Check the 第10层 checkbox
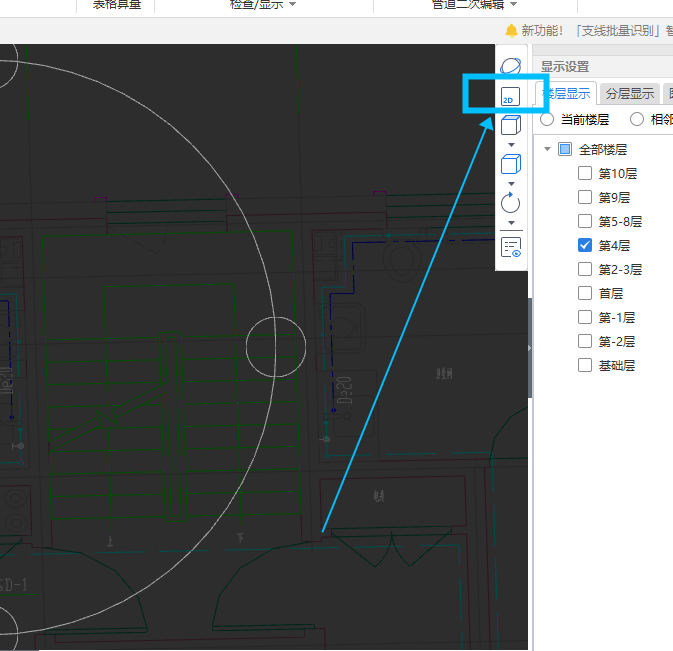Viewport: 673px width, 651px height. (x=585, y=173)
